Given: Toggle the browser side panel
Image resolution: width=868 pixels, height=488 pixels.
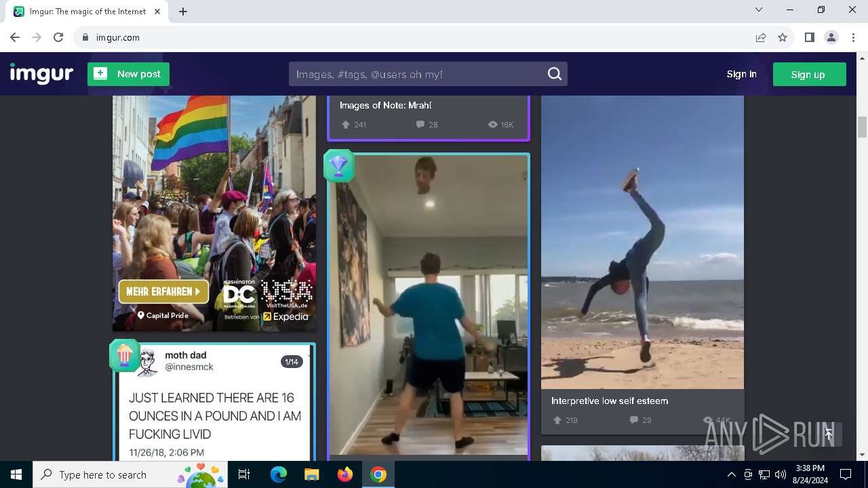Looking at the screenshot, I should tap(809, 37).
